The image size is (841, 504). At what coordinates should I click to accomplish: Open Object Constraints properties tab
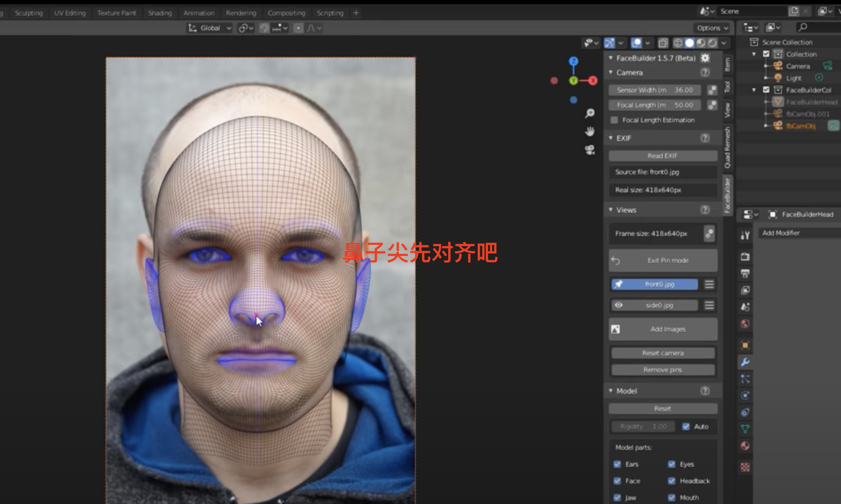(745, 412)
